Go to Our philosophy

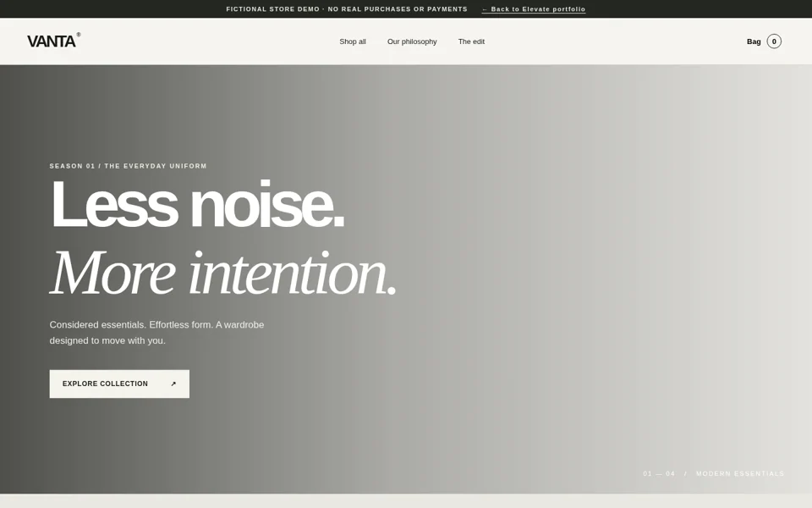pos(412,41)
